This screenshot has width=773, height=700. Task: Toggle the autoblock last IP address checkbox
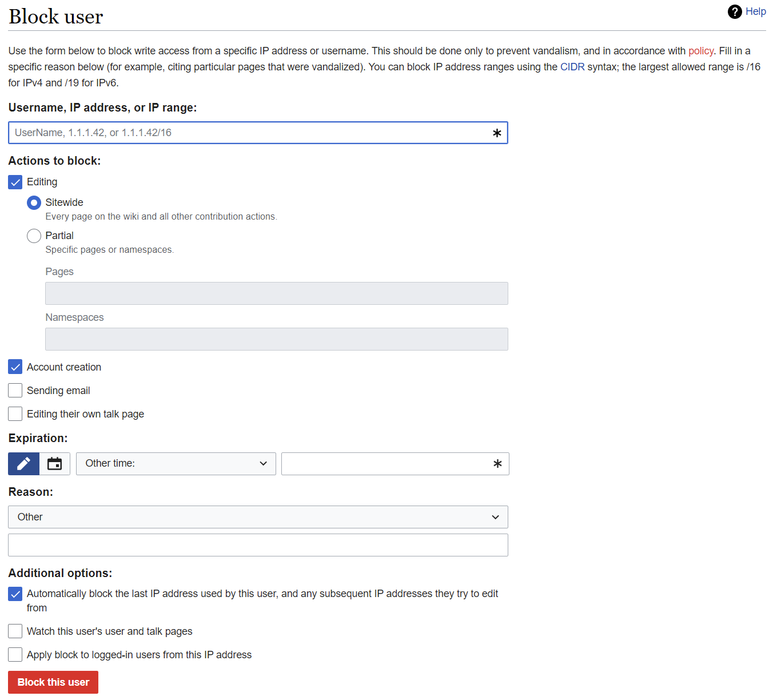[15, 594]
